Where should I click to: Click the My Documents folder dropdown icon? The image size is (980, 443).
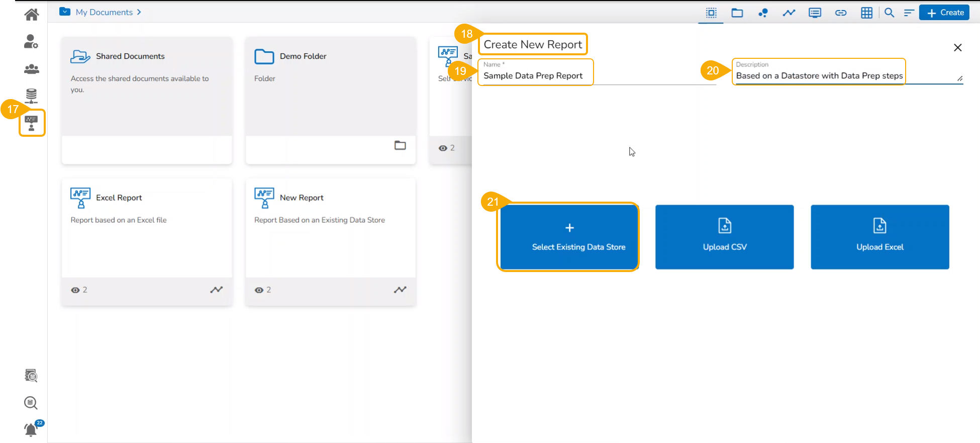coord(65,12)
